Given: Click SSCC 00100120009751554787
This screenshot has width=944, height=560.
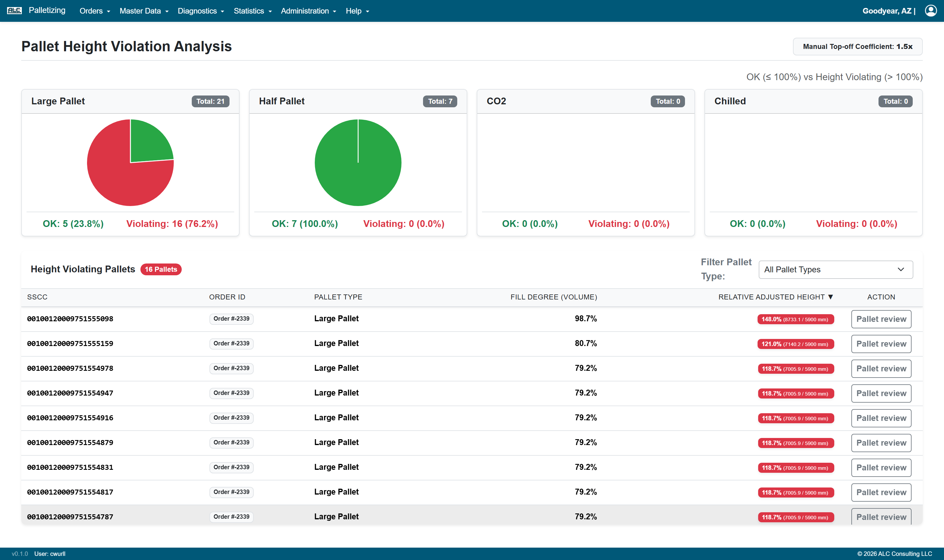Looking at the screenshot, I should tap(70, 517).
